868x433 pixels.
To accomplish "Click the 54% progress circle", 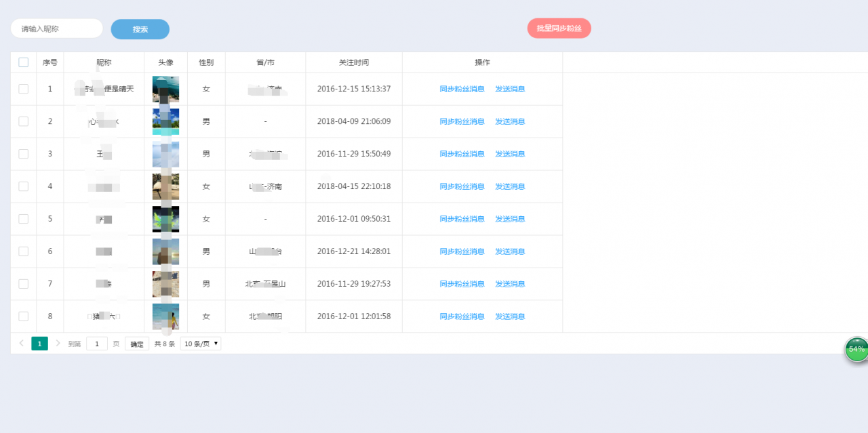I will point(855,349).
